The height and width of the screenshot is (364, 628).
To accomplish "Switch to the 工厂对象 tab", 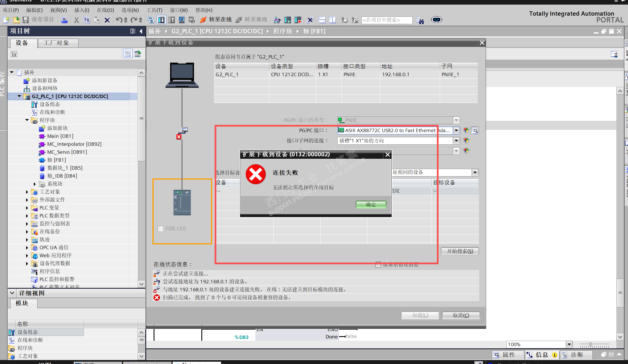I will [x=56, y=43].
